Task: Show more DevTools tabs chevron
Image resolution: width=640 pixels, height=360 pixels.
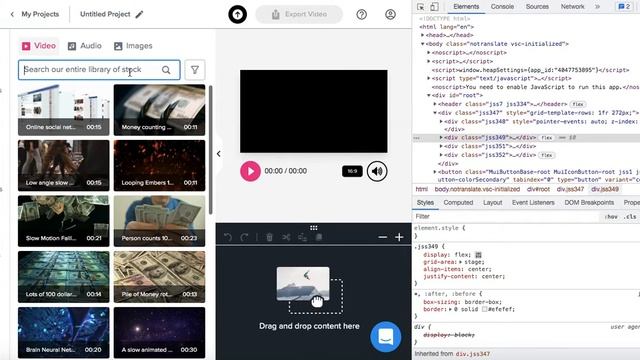Action: (598, 7)
